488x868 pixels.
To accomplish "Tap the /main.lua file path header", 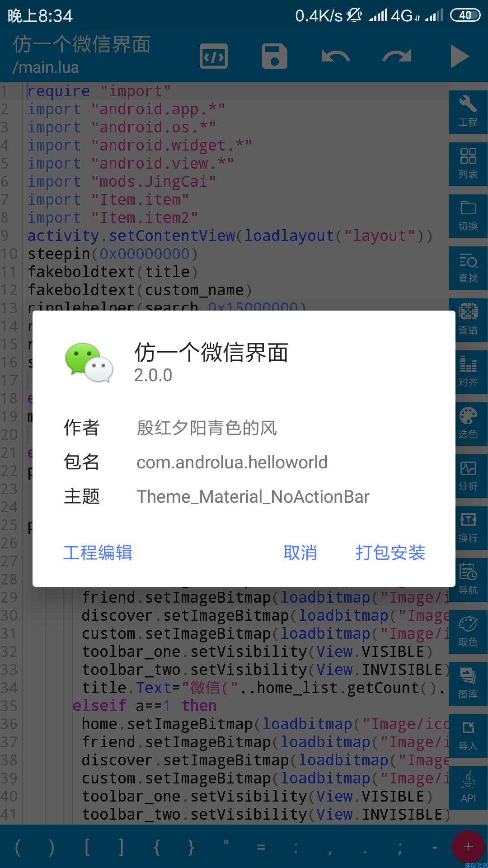I will pos(46,67).
